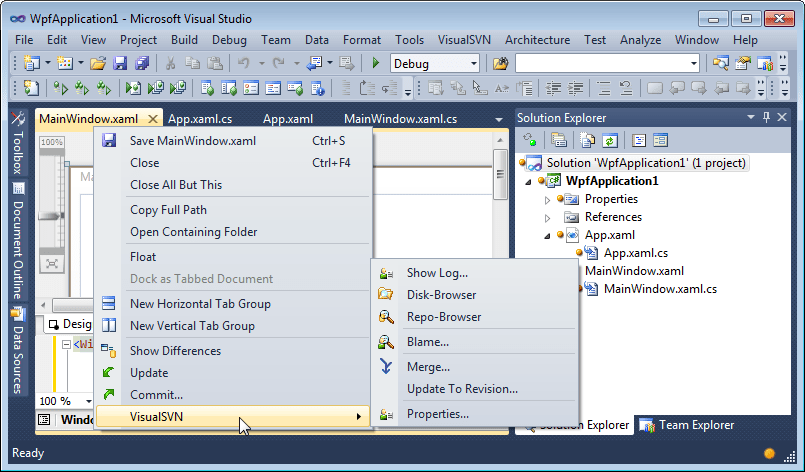Click View Class Diagram icon in Solution Explorer

point(660,140)
